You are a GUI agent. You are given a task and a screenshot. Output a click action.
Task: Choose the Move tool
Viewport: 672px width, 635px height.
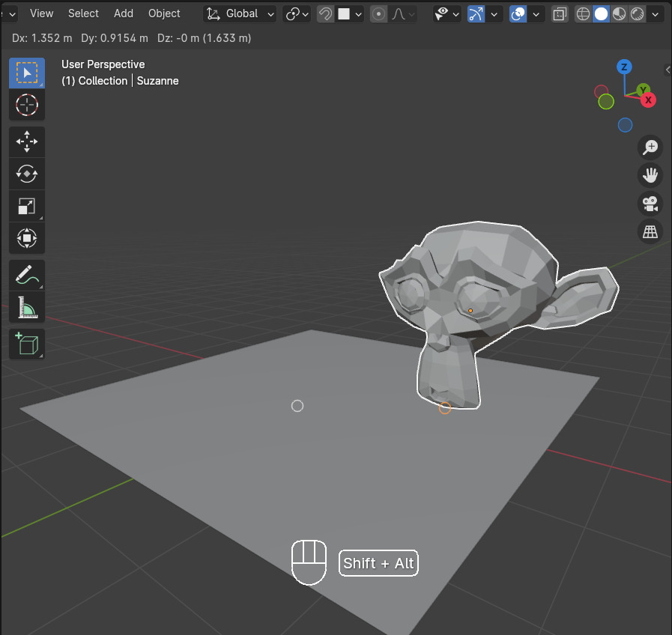point(27,142)
